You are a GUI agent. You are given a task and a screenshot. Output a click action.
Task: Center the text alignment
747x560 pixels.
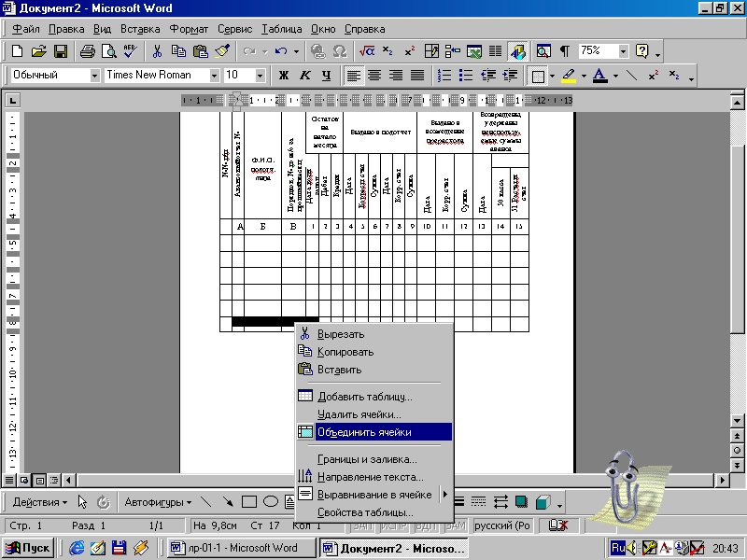(374, 76)
